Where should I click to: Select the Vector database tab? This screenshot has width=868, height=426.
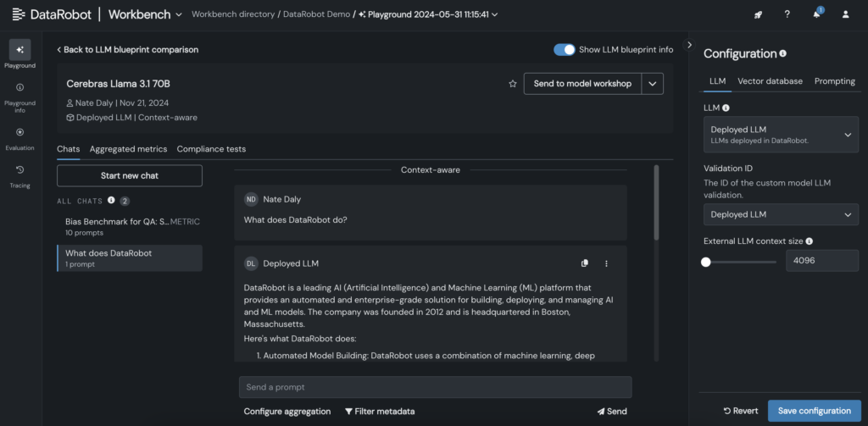(x=770, y=80)
